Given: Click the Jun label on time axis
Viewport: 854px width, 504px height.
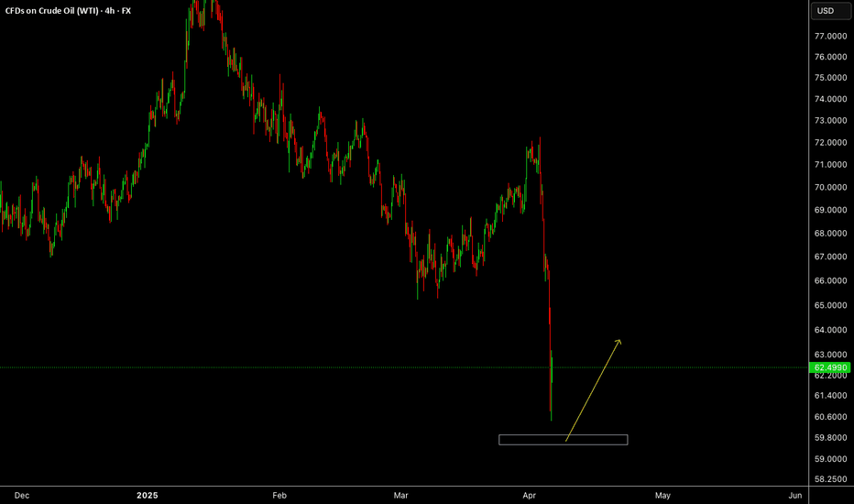Looking at the screenshot, I should (795, 495).
